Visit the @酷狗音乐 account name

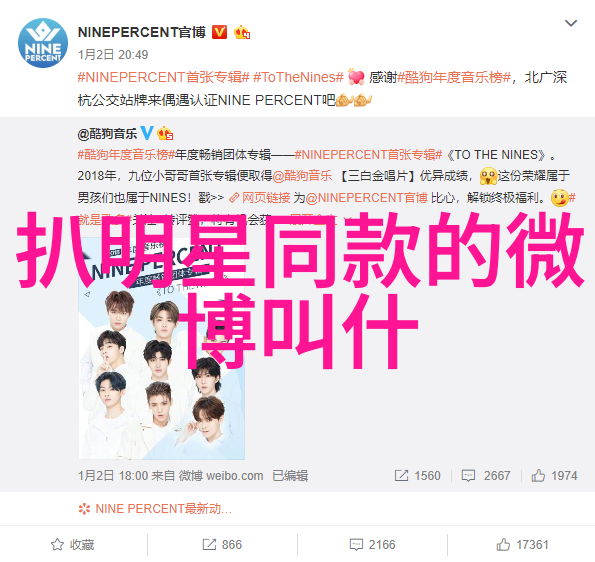[107, 134]
